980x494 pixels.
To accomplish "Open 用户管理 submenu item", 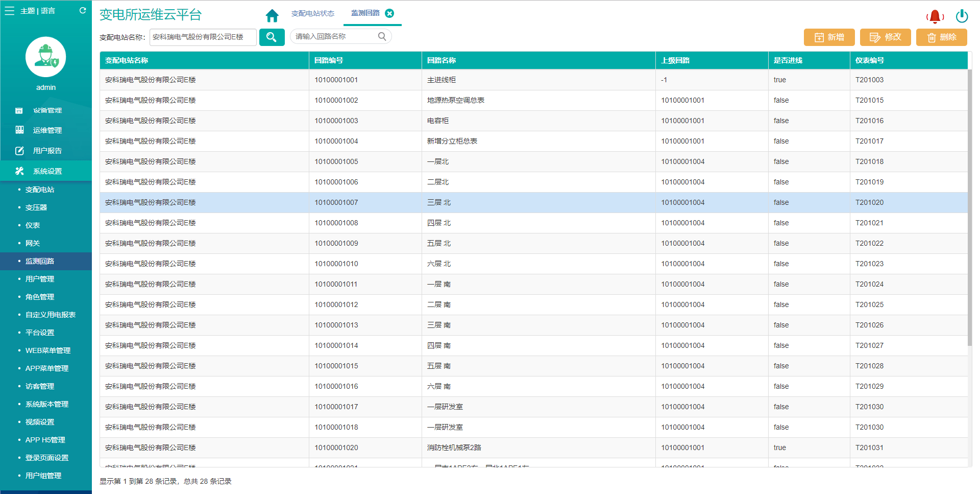I will coord(40,279).
